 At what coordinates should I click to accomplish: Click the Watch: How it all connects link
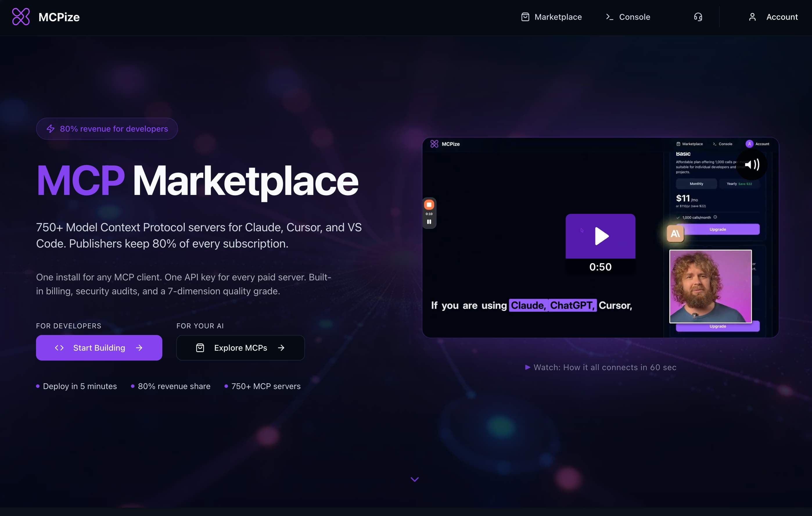(601, 367)
